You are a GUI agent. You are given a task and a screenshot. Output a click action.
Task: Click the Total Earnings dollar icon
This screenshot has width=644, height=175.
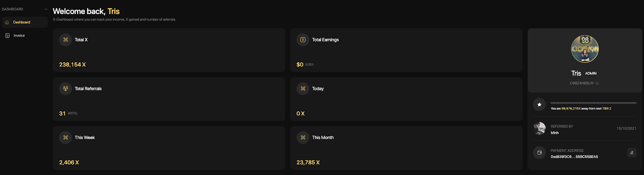(x=303, y=40)
